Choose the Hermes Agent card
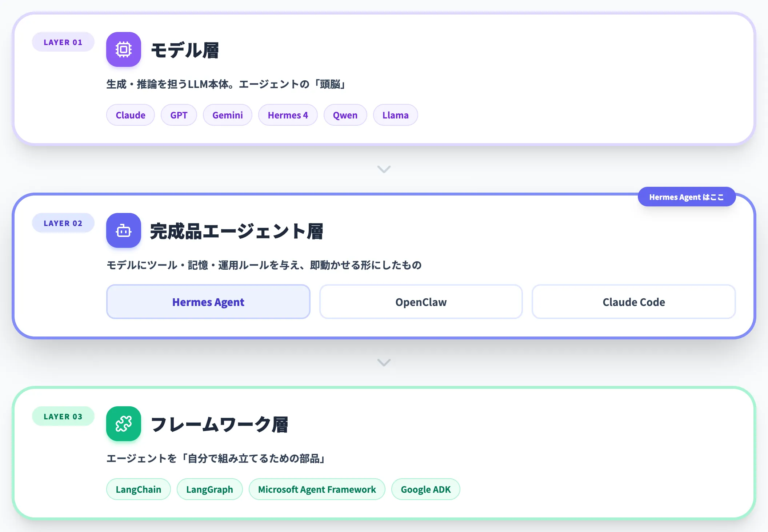Screen dimensions: 768x532 (208, 302)
